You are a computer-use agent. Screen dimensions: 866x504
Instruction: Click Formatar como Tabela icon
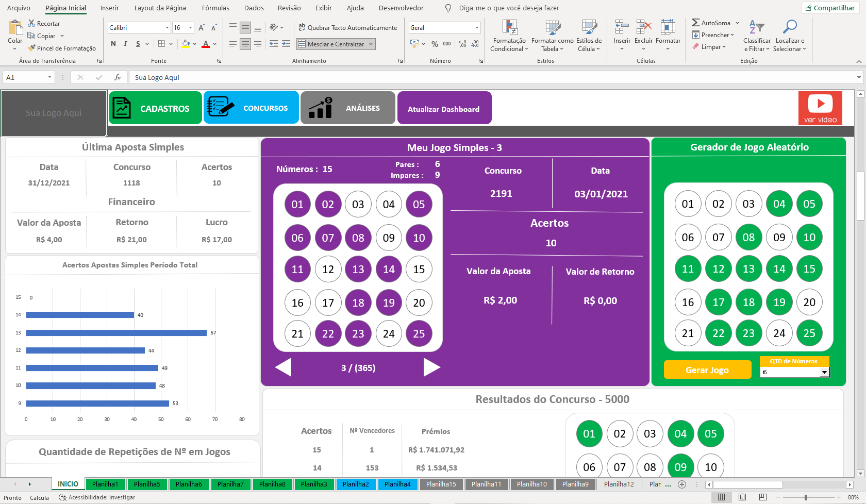[553, 28]
